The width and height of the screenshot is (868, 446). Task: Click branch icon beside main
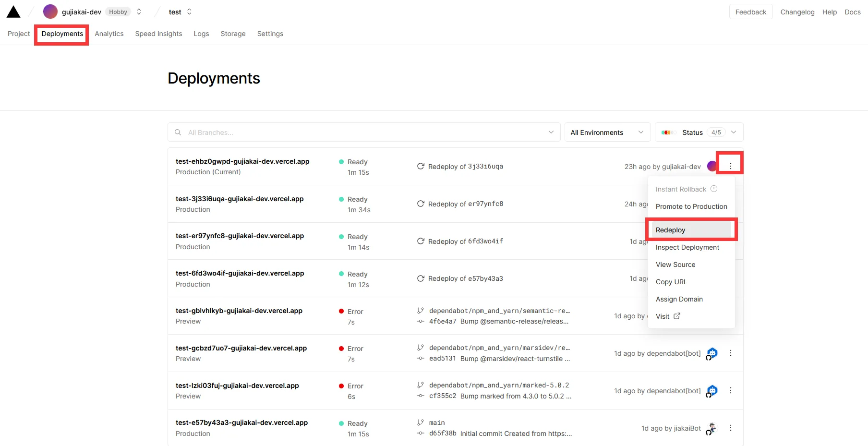pyautogui.click(x=421, y=422)
